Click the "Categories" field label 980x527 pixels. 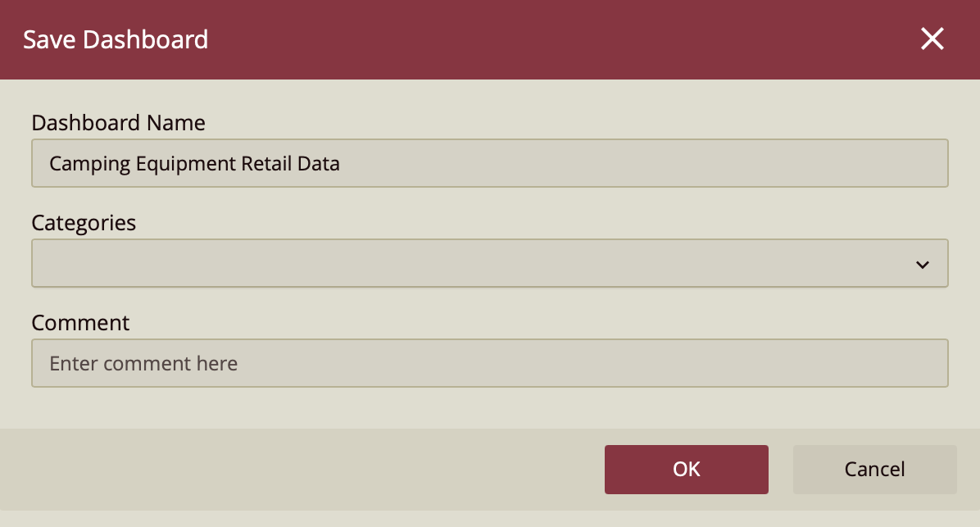pyautogui.click(x=84, y=223)
